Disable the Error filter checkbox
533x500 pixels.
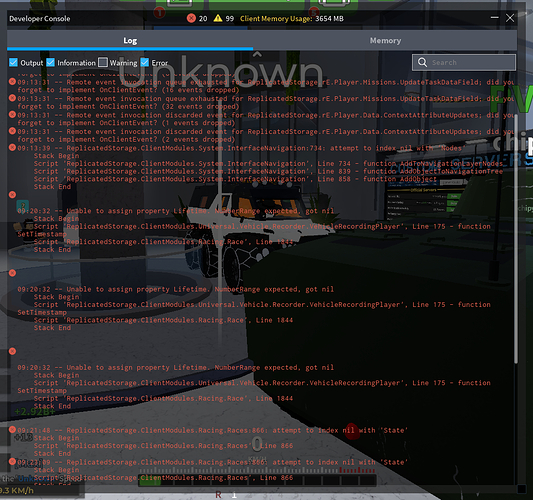coord(144,62)
